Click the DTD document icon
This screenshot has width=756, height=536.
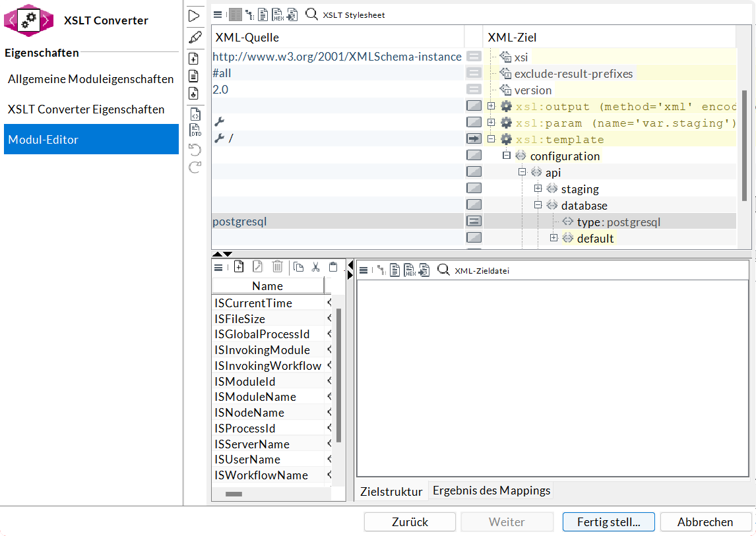click(195, 130)
